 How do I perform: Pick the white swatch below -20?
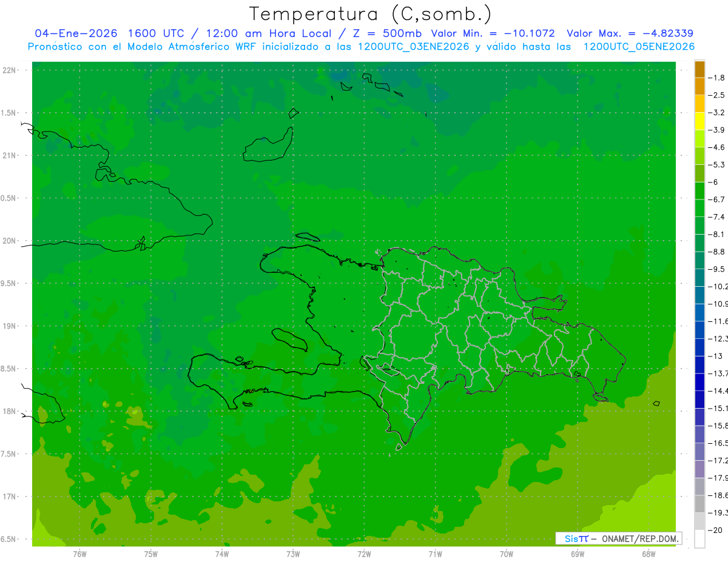pyautogui.click(x=699, y=538)
